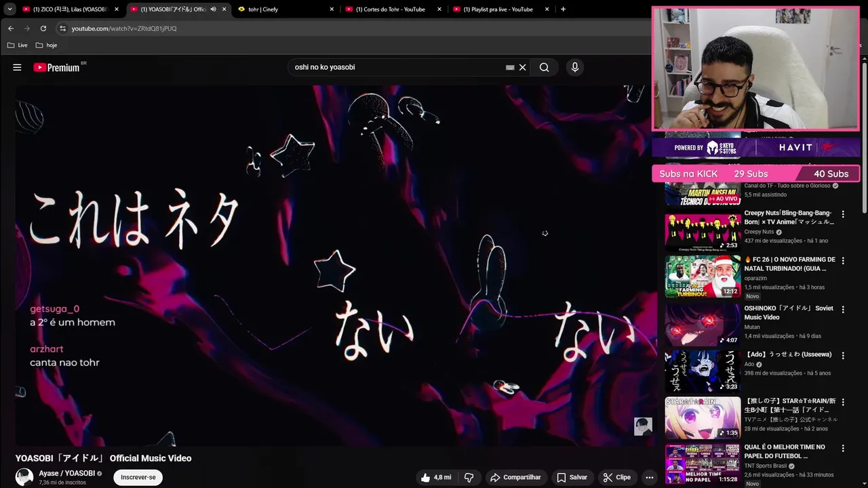
Task: Open Creepy Nuts Bling-Bang-Bang-Born thumbnail
Action: click(x=703, y=231)
